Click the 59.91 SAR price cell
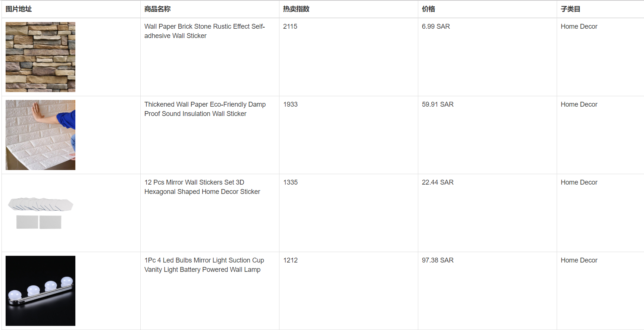 pos(438,104)
